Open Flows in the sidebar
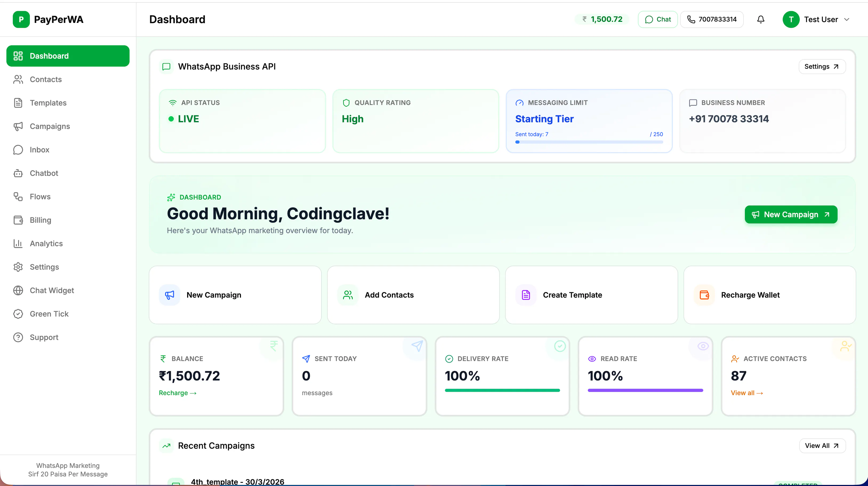 (x=68, y=197)
